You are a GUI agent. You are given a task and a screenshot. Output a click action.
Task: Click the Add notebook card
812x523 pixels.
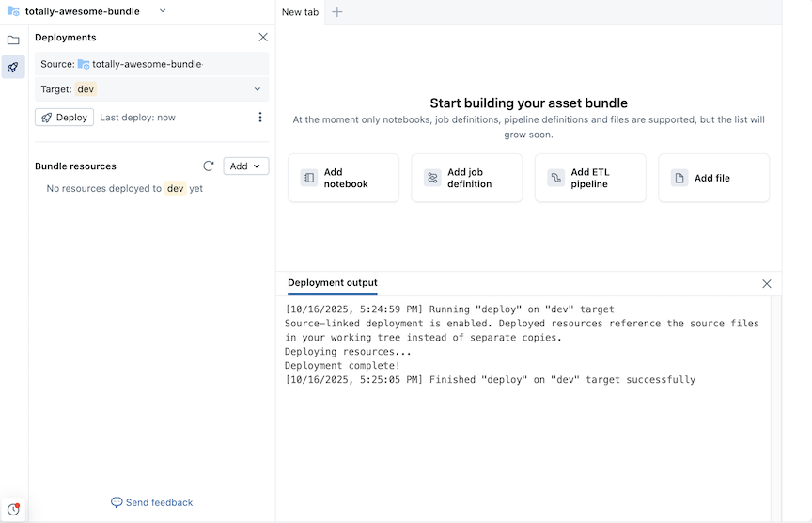[343, 178]
